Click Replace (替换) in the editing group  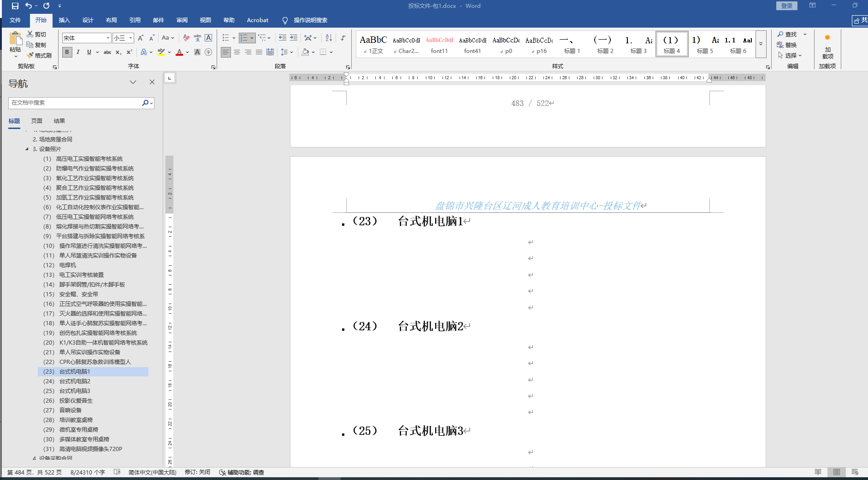(787, 45)
